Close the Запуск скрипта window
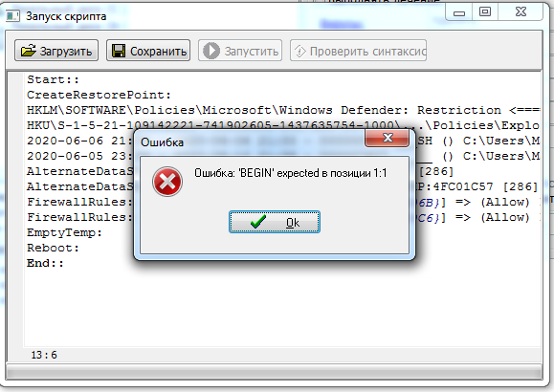 521,12
